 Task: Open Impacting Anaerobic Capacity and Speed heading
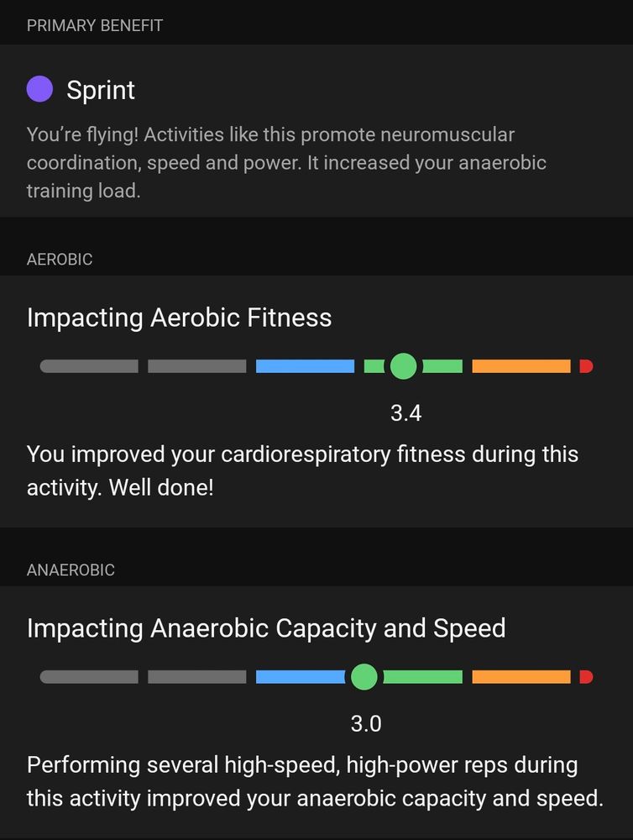coord(266,628)
